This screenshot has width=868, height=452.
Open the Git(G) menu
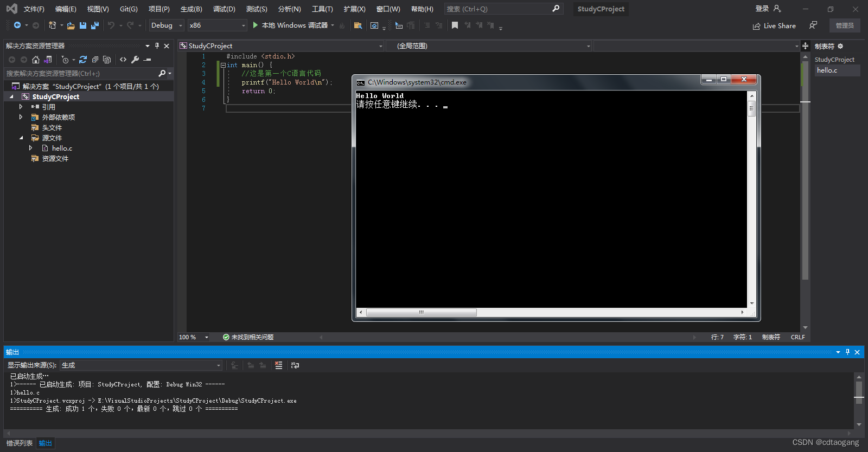pos(129,9)
